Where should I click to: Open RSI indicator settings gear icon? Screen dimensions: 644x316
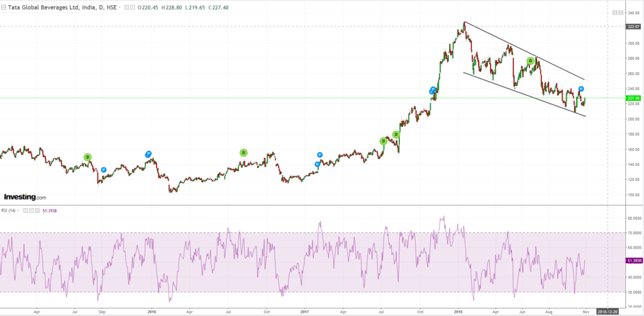(31, 210)
